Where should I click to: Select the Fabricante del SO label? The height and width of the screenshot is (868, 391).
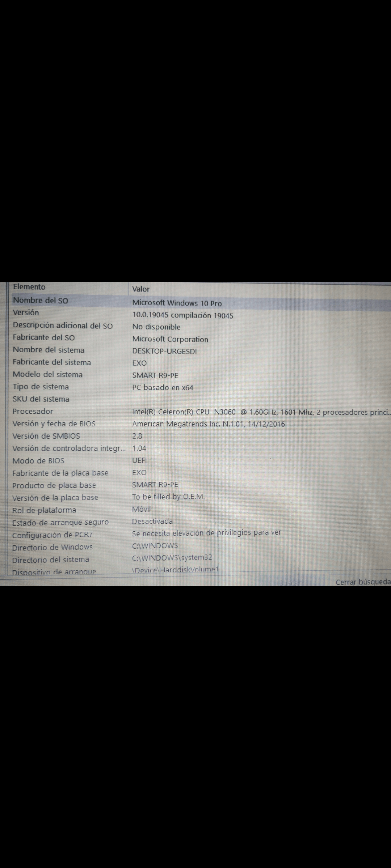click(44, 337)
